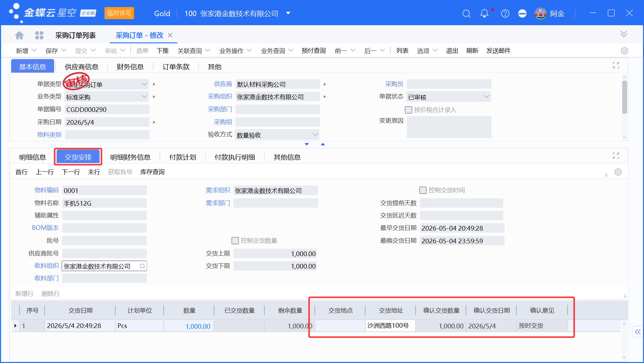This screenshot has width=644, height=363.
Task: Select the 交货安排 tab
Action: coord(78,157)
